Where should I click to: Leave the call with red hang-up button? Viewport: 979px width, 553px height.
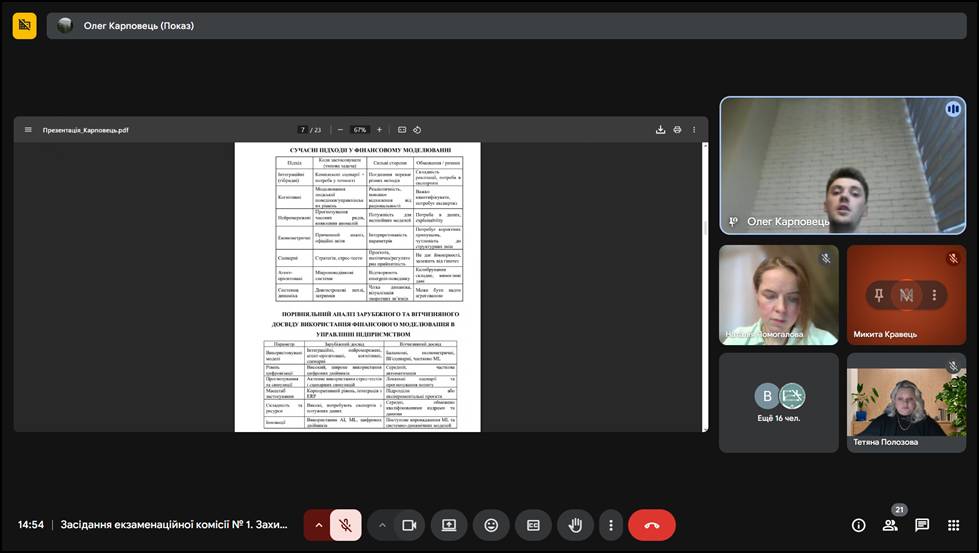pyautogui.click(x=652, y=525)
